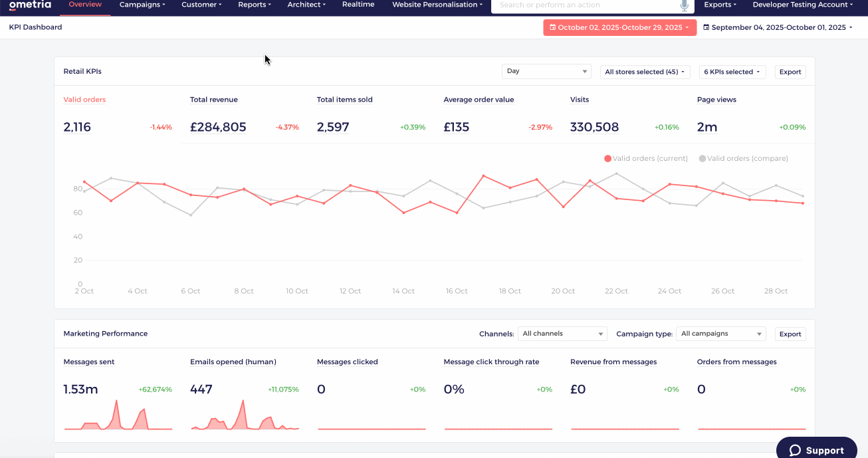Select the Total revenue KPI
Viewport: 868px width, 458px height.
[213, 100]
